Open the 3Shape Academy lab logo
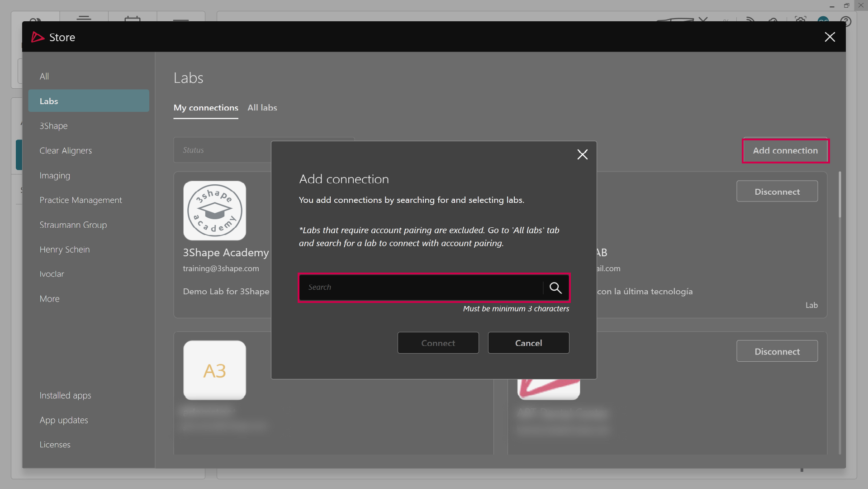868x489 pixels. 214,211
